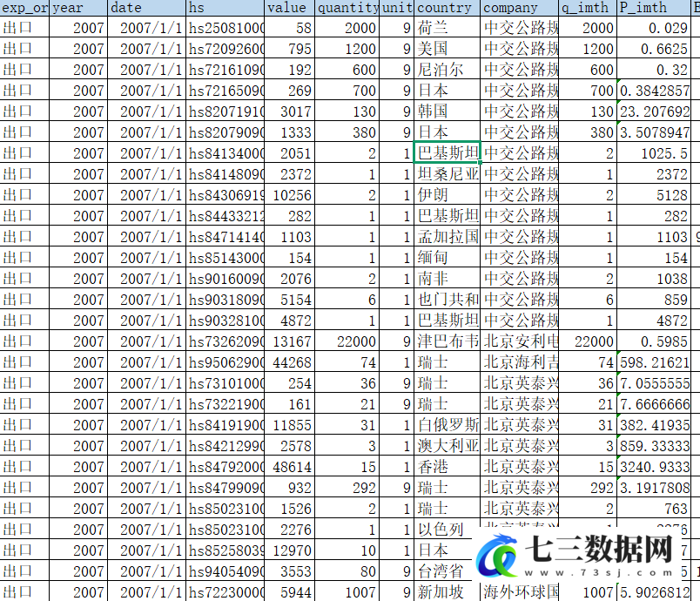
Task: Click the selected cell 巴基斯坦 with value 2051
Action: coord(448,153)
